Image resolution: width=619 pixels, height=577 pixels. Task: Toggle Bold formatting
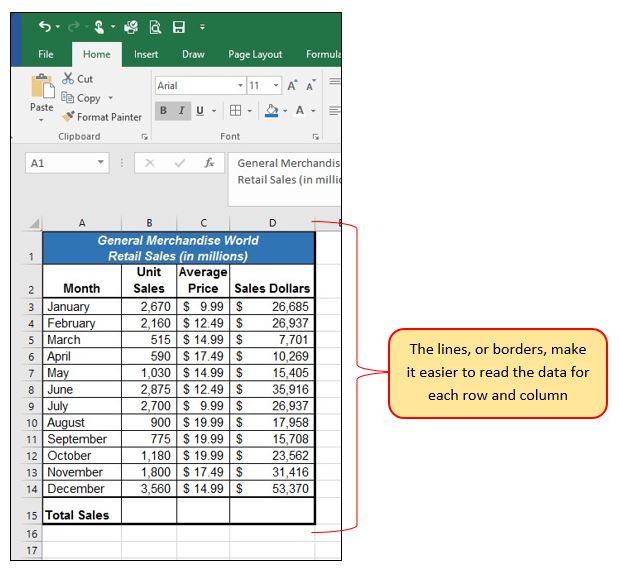(x=163, y=111)
